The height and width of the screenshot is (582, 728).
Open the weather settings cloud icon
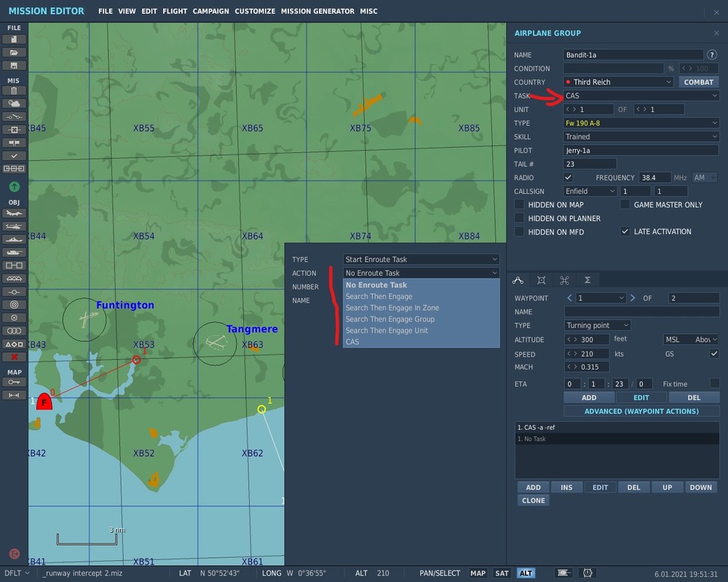pyautogui.click(x=14, y=104)
